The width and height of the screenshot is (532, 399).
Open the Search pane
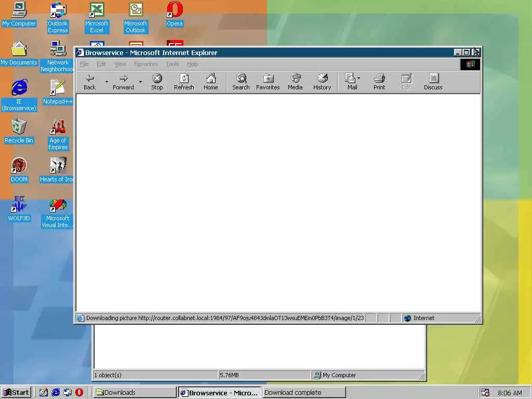[241, 82]
